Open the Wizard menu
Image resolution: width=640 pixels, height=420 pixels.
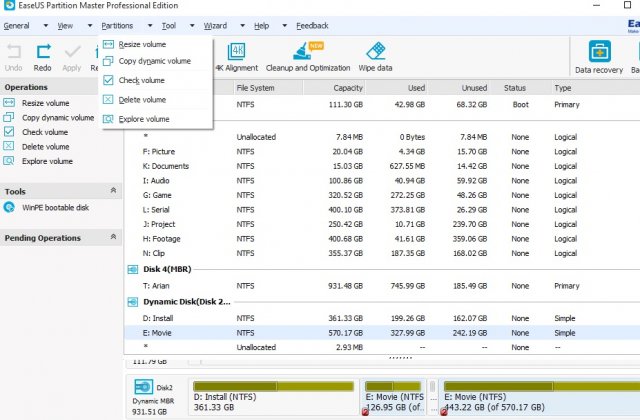[x=214, y=25]
